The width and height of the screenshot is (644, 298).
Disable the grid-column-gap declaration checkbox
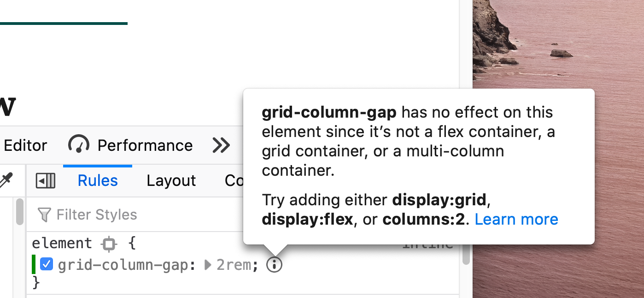pos(46,264)
